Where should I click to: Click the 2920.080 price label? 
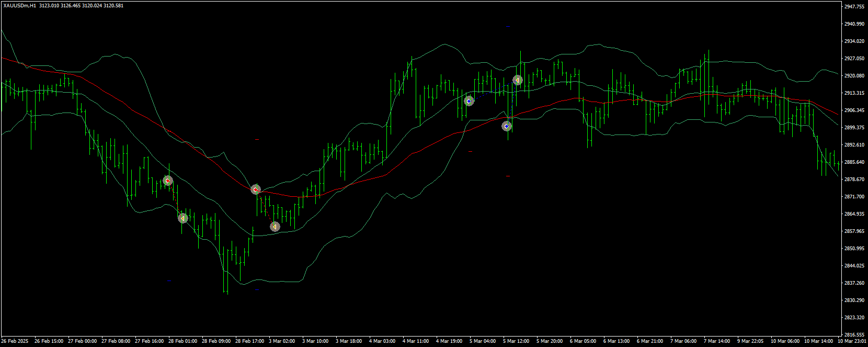(x=854, y=76)
